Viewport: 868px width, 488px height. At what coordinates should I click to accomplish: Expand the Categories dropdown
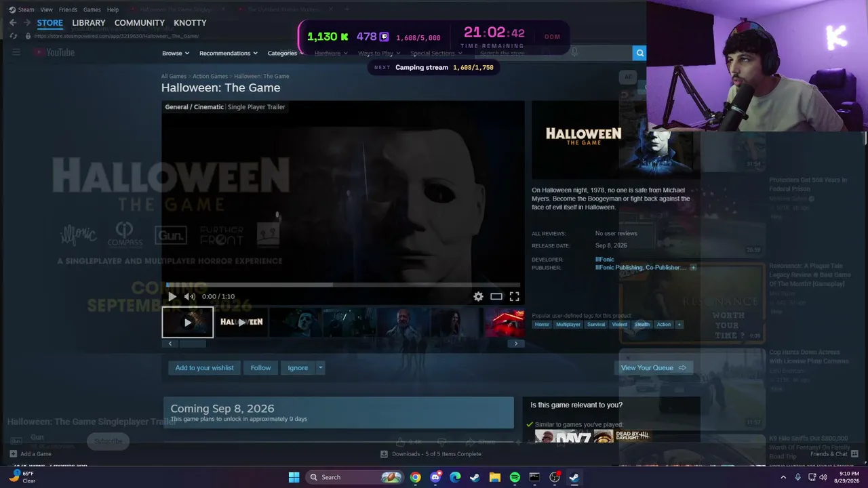click(x=285, y=53)
